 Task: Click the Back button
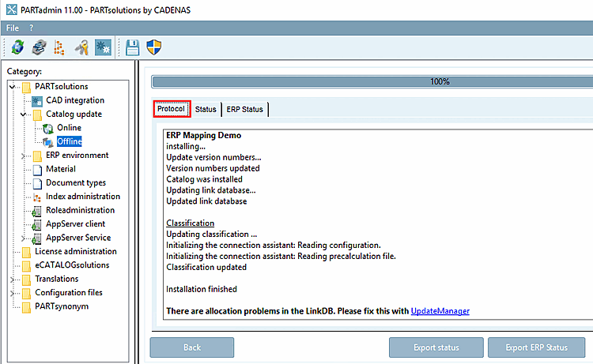192,347
